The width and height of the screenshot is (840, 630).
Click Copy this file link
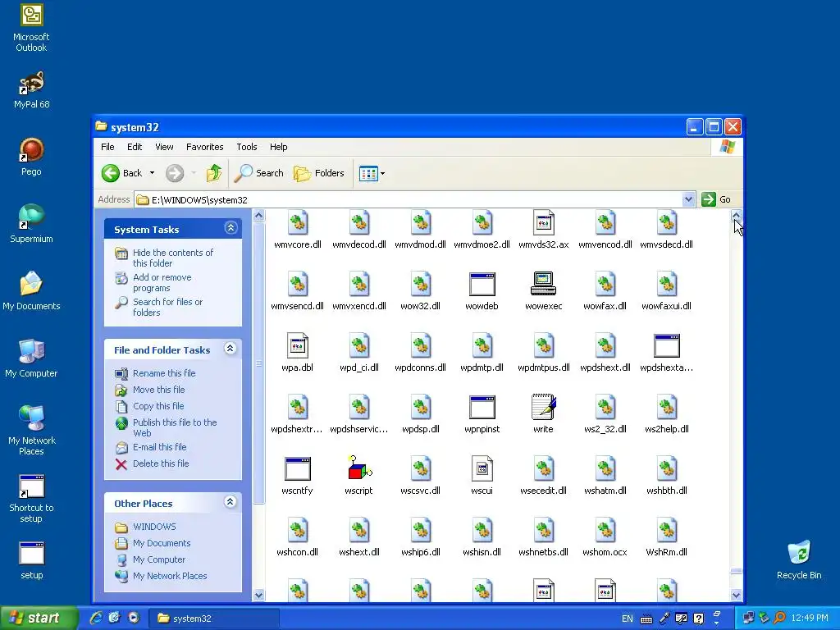click(x=158, y=406)
